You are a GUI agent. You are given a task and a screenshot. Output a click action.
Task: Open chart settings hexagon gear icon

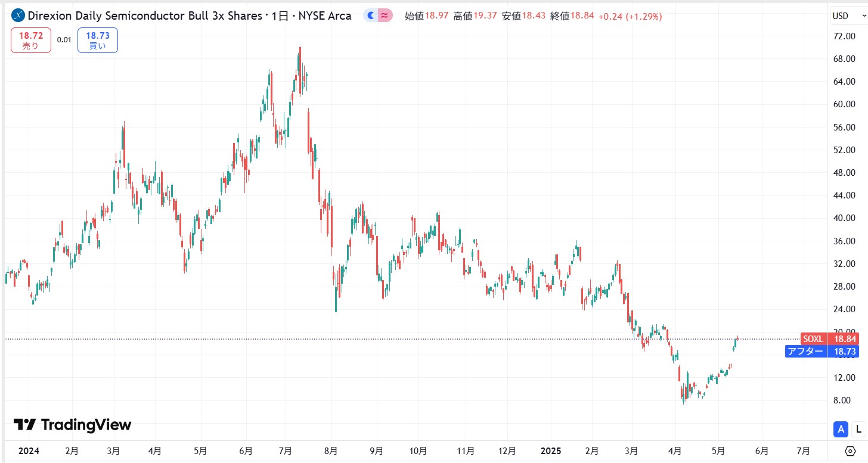pyautogui.click(x=850, y=450)
